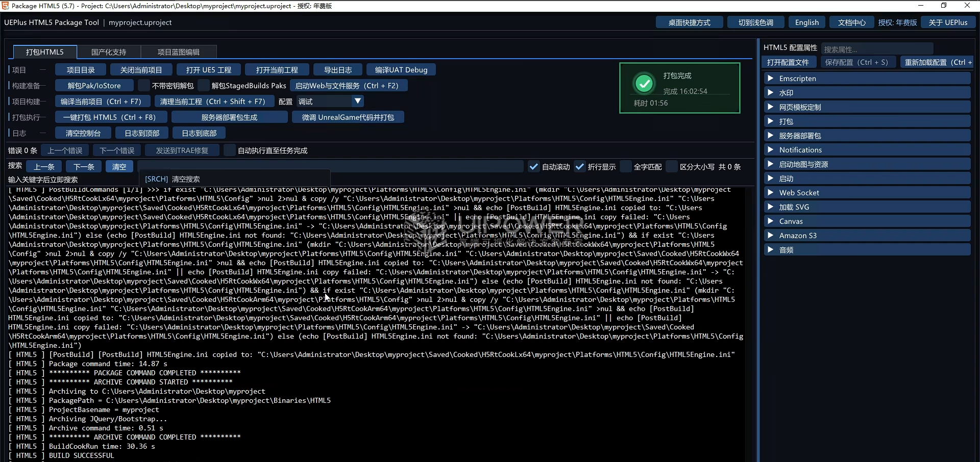Image resolution: width=980 pixels, height=462 pixels.
Task: Click the green checkmark completion icon
Action: (644, 83)
